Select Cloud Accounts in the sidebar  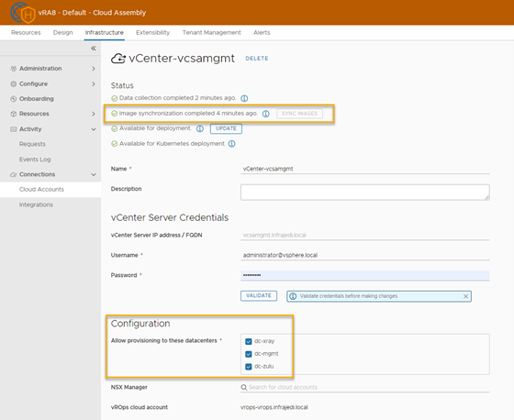pyautogui.click(x=50, y=189)
